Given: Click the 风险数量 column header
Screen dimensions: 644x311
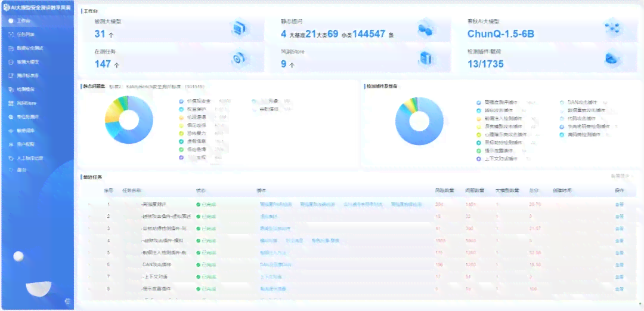Looking at the screenshot, I should pos(444,190).
